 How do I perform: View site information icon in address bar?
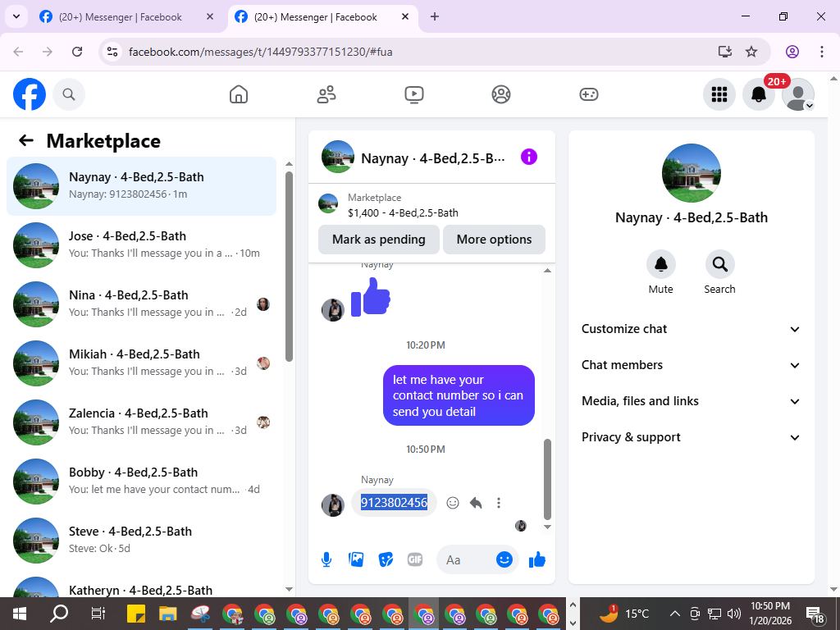pyautogui.click(x=112, y=52)
